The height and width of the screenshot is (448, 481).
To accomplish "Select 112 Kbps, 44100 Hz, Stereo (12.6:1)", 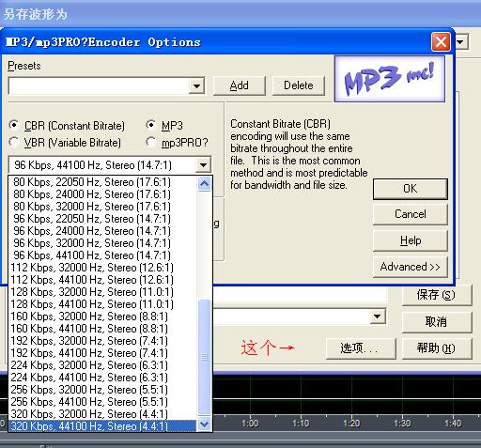I will pyautogui.click(x=102, y=280).
